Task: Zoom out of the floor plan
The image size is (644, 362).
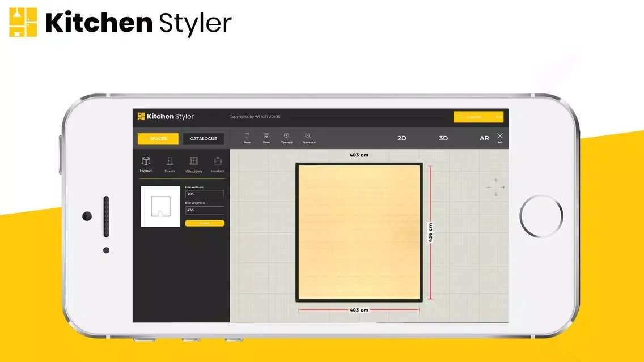Action: point(309,138)
